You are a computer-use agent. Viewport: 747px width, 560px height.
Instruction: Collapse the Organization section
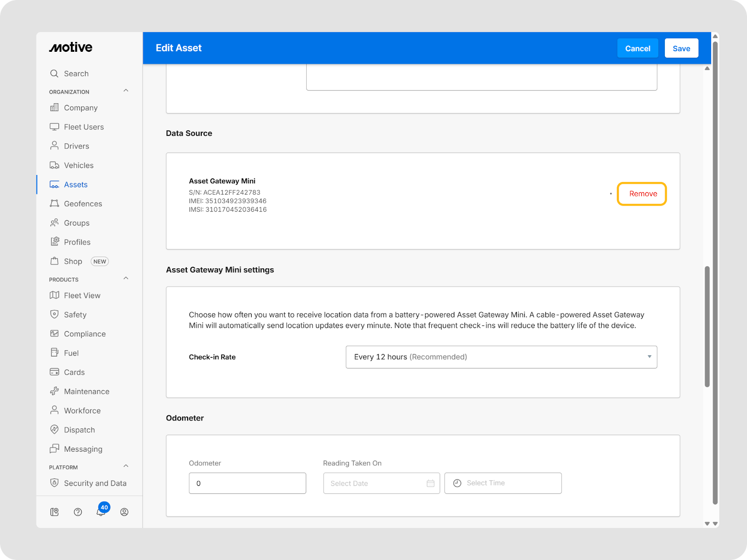point(126,91)
